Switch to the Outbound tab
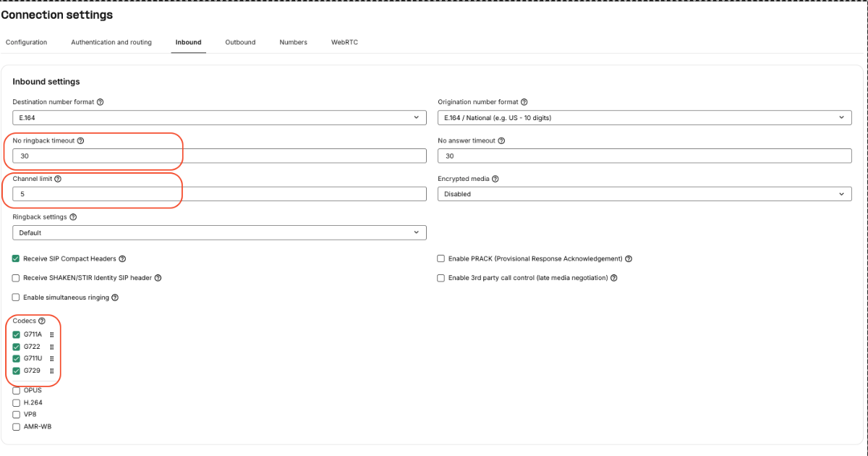This screenshot has width=868, height=456. click(x=240, y=42)
